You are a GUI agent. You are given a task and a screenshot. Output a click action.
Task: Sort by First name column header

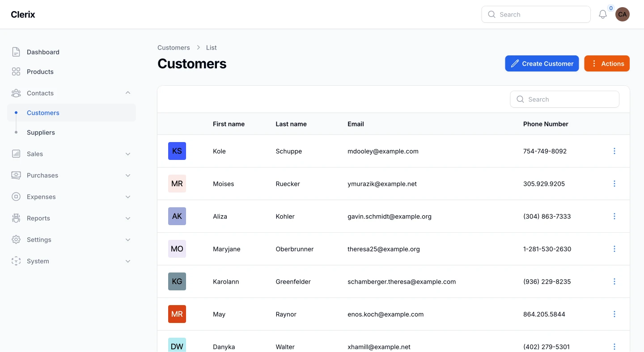point(229,124)
